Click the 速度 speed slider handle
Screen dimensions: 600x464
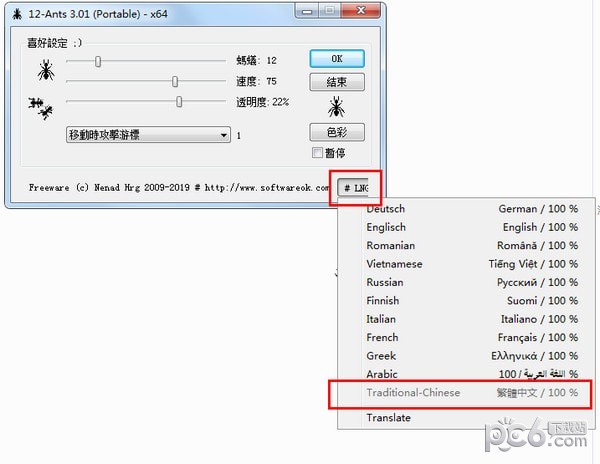tap(175, 81)
